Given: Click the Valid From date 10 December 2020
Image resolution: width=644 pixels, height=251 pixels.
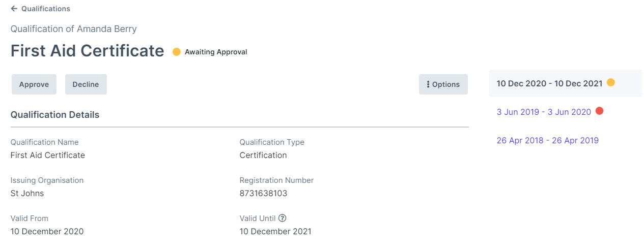Looking at the screenshot, I should point(47,231).
